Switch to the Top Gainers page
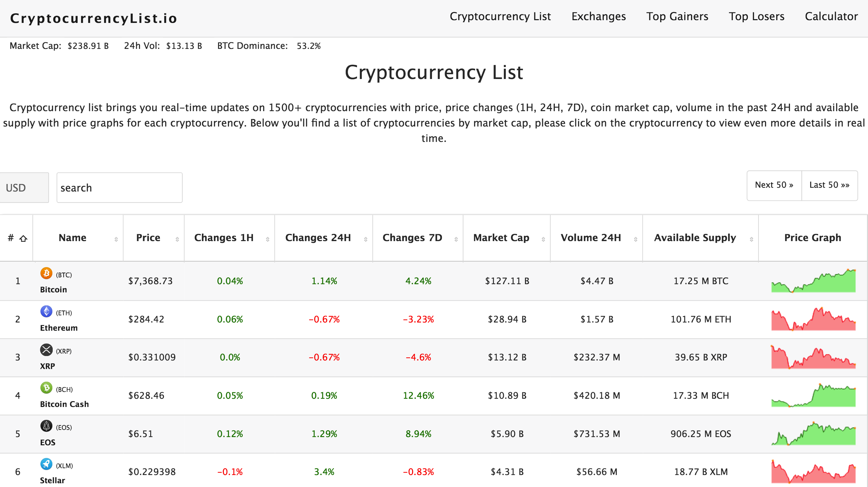This screenshot has width=868, height=487. click(677, 16)
